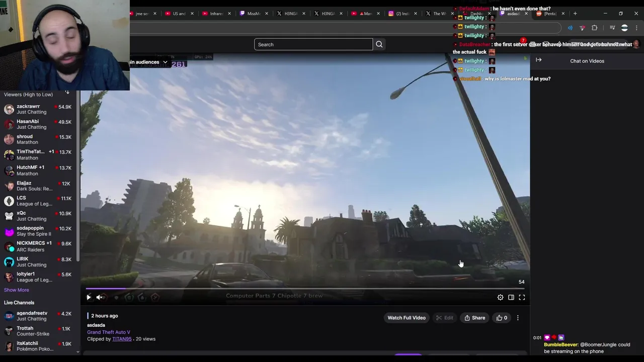This screenshot has width=644, height=362.
Task: Collapse the Chat on Videos panel
Action: (539, 60)
